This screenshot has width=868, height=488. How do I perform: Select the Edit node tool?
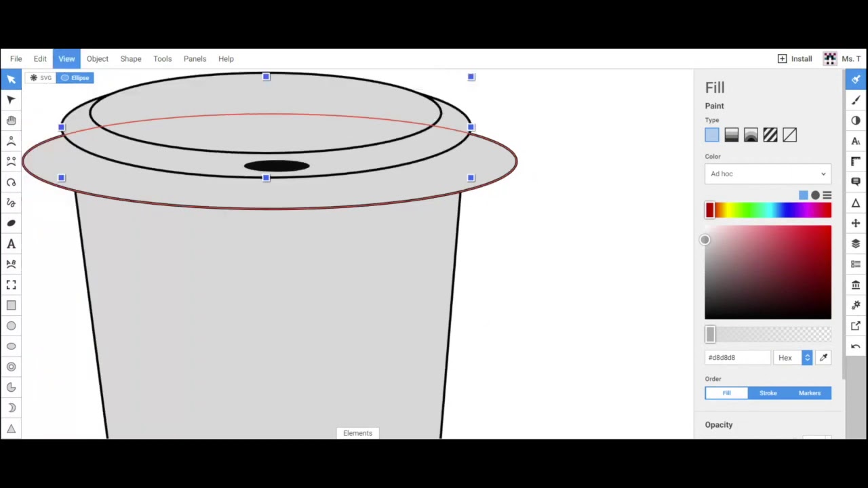(x=11, y=100)
